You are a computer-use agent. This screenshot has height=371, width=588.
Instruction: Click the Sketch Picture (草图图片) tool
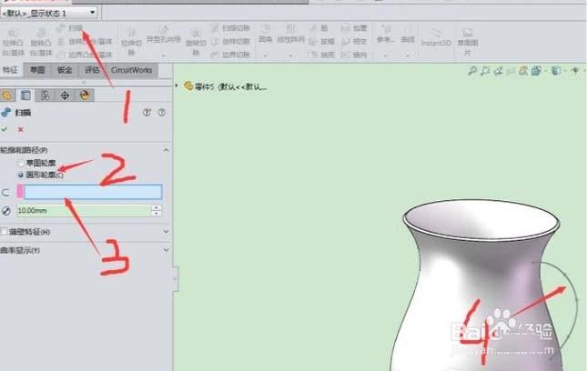coord(467,42)
